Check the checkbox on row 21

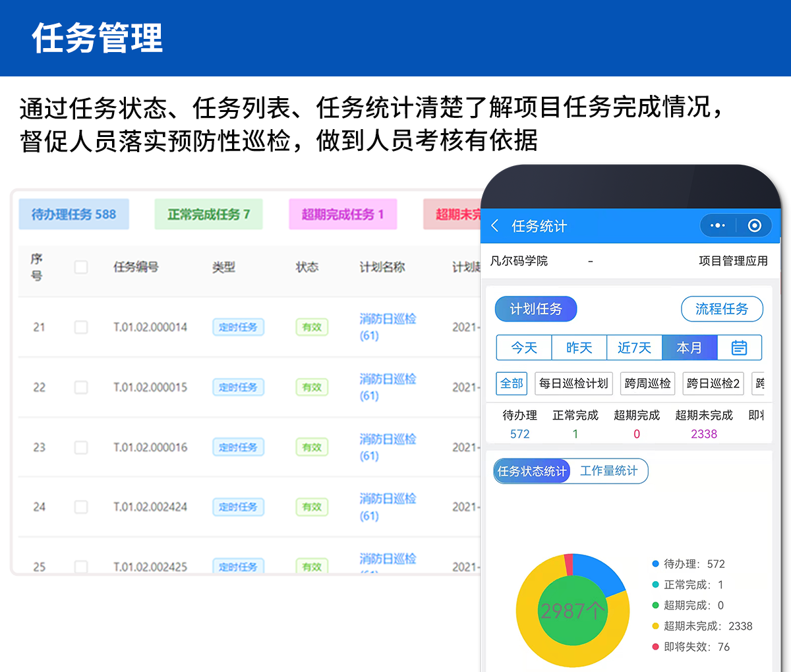[81, 327]
